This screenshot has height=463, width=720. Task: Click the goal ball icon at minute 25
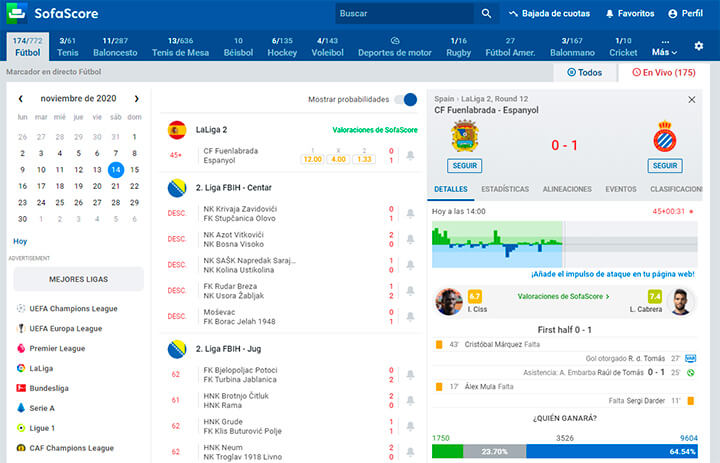tap(690, 373)
